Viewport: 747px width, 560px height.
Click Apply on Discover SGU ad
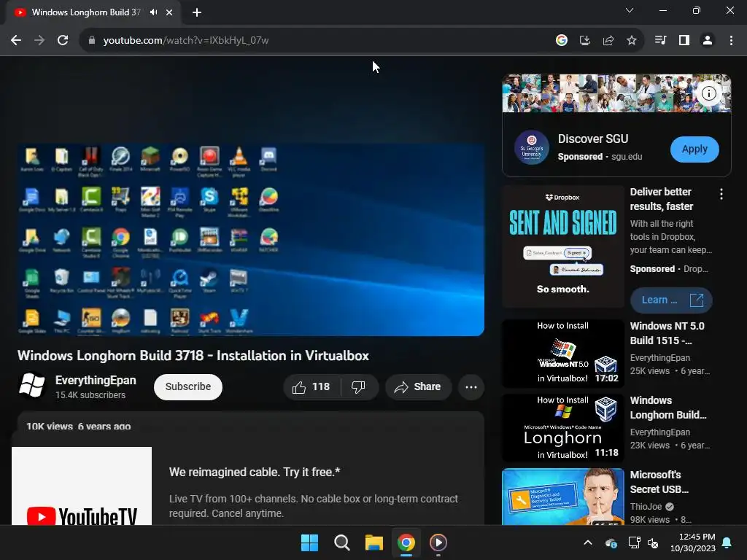click(x=694, y=149)
